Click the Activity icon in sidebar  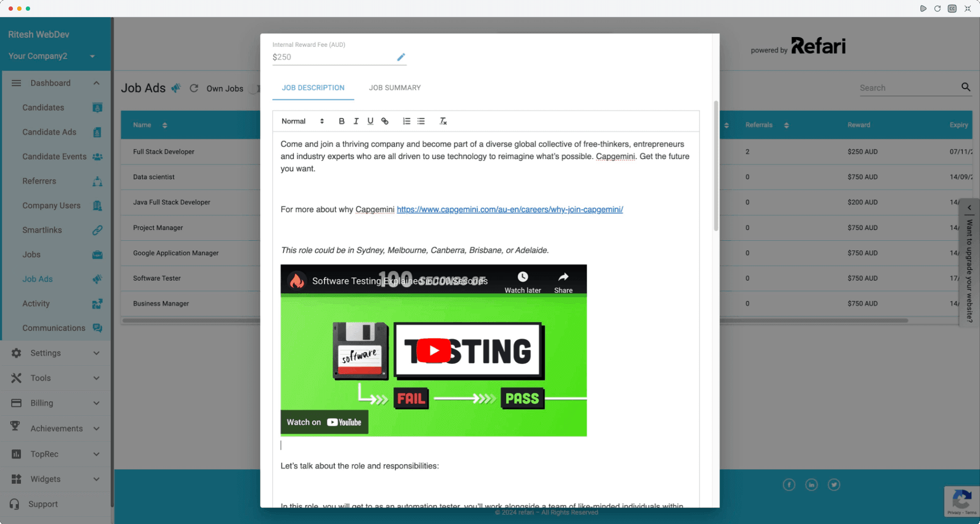(97, 304)
